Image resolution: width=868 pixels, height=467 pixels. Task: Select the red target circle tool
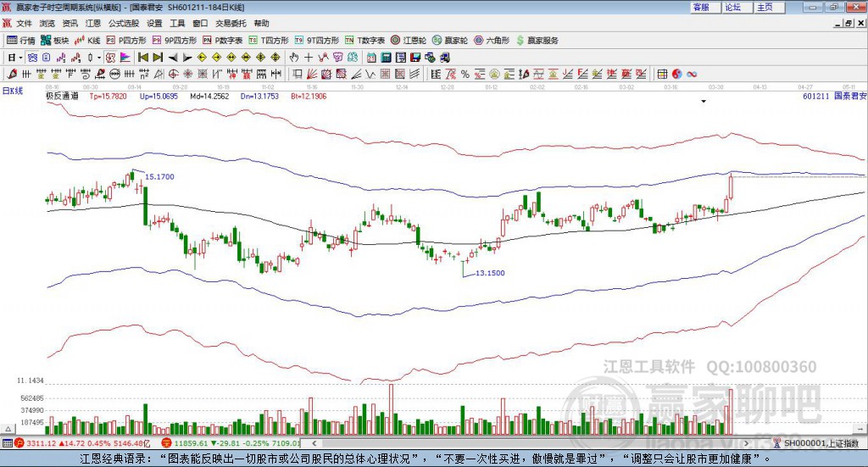click(x=173, y=74)
